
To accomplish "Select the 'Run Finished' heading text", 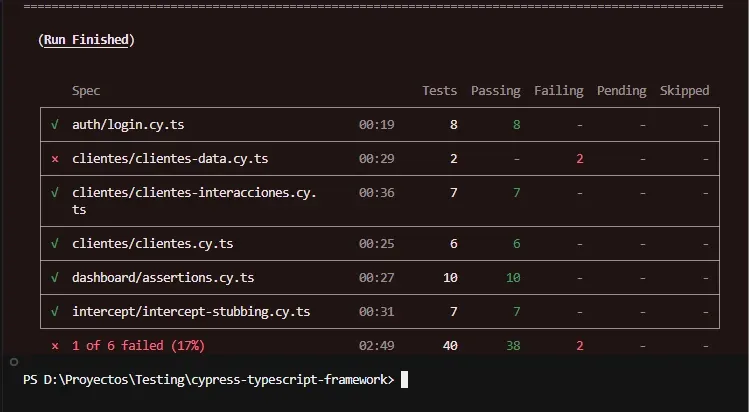I will [x=86, y=40].
